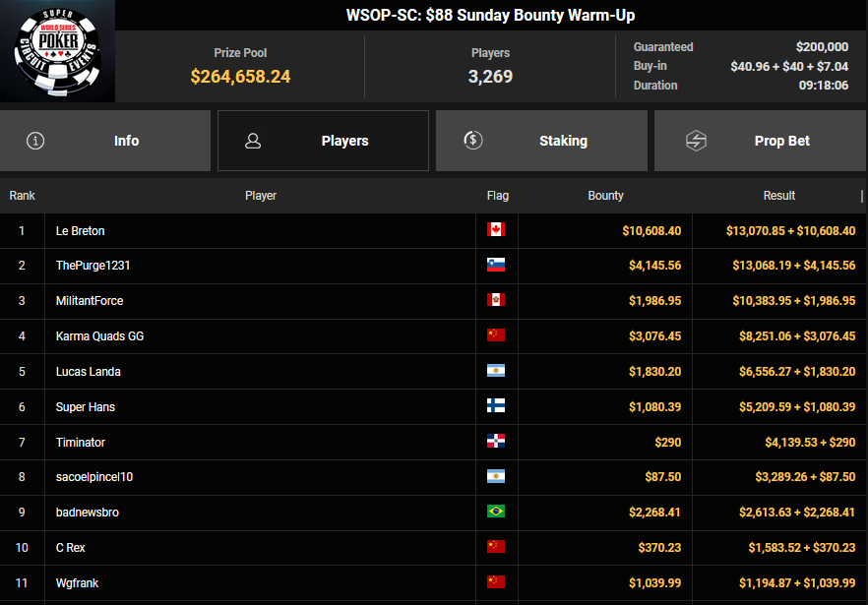
Task: Sort by the Bounty column header
Action: coord(605,196)
